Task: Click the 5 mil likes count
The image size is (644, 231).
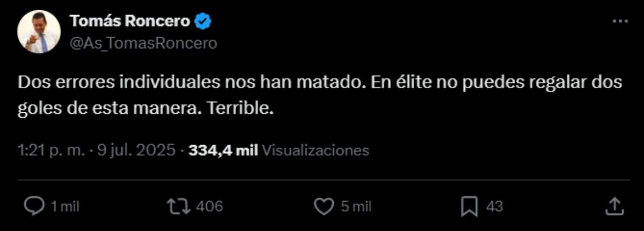Action: coord(356,206)
